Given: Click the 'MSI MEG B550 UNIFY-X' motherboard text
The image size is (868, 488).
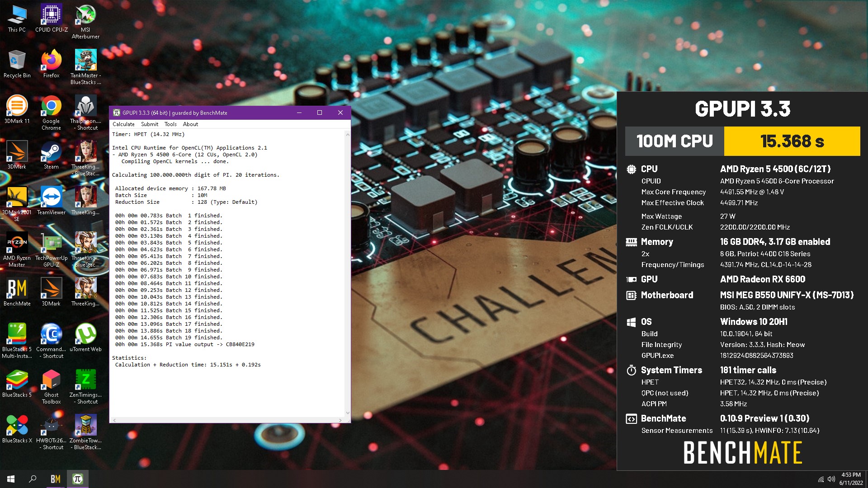Looking at the screenshot, I should pyautogui.click(x=787, y=295).
